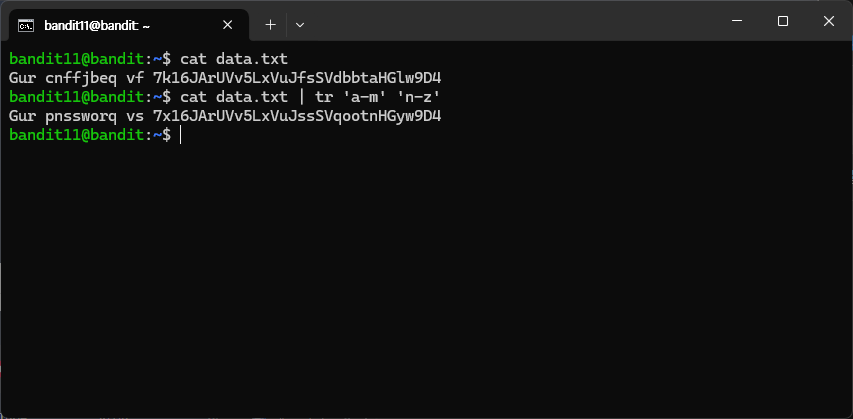Click the empty black terminal area
The image size is (853, 419).
click(424, 272)
